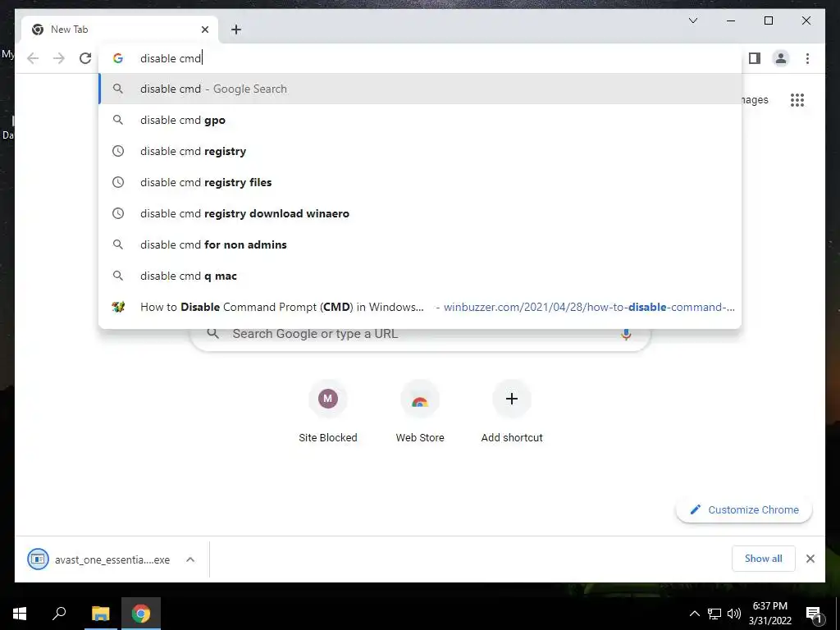Open the notification center icon

(814, 614)
